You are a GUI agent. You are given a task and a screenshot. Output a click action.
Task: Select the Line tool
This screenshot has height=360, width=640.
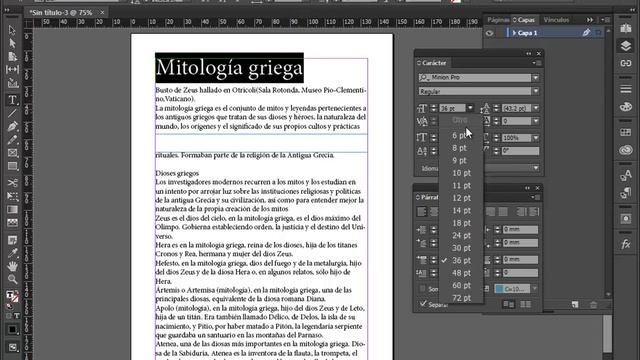(12, 113)
